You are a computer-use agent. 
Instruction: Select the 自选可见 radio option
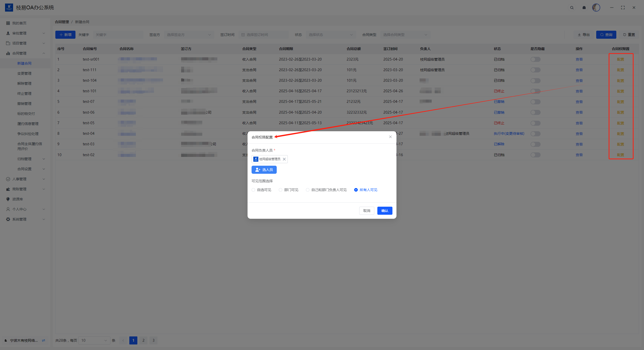tap(253, 190)
